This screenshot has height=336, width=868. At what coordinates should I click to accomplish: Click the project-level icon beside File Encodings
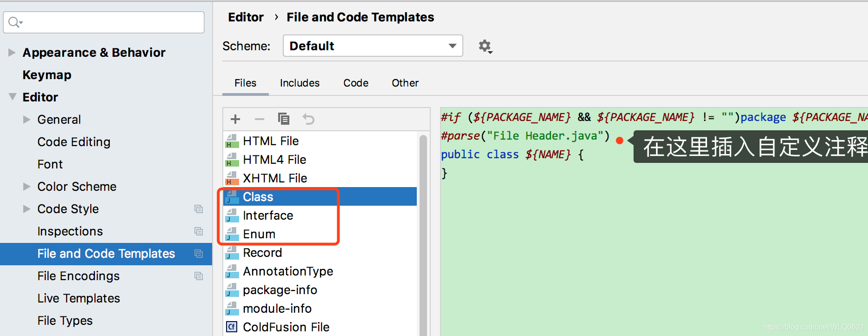[x=199, y=276]
